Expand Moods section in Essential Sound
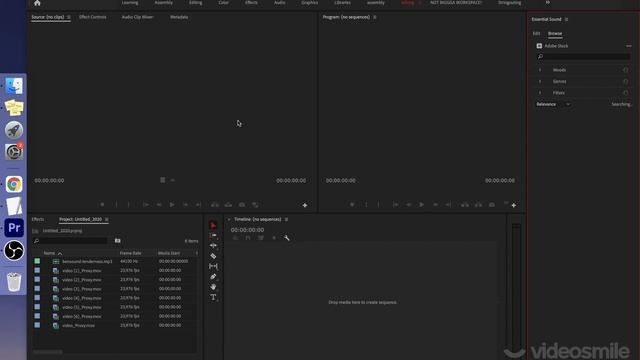 pyautogui.click(x=540, y=70)
